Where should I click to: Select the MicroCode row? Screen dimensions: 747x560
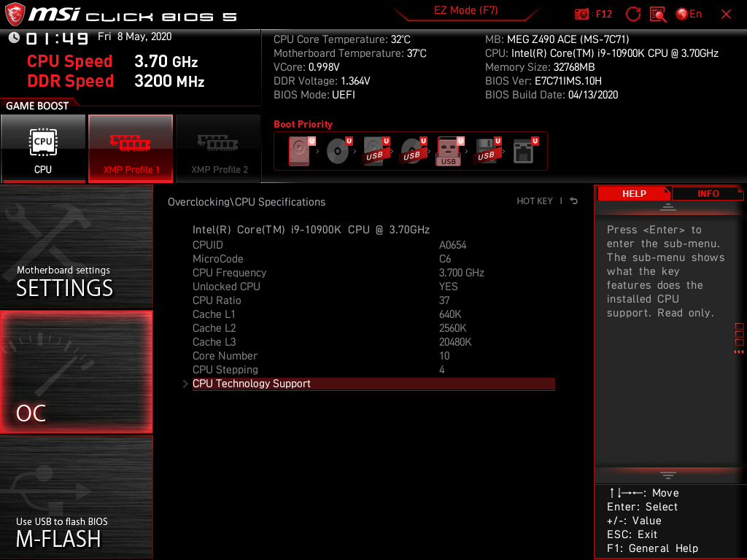tap(373, 259)
